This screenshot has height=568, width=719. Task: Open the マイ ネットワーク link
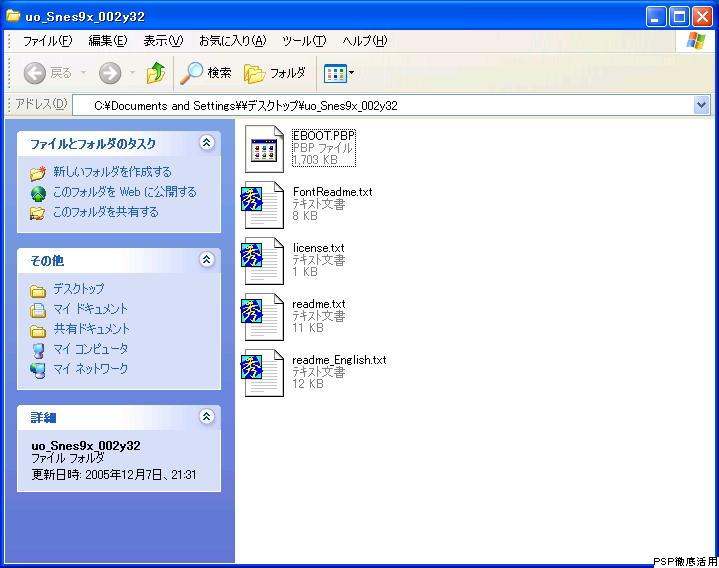(x=90, y=369)
